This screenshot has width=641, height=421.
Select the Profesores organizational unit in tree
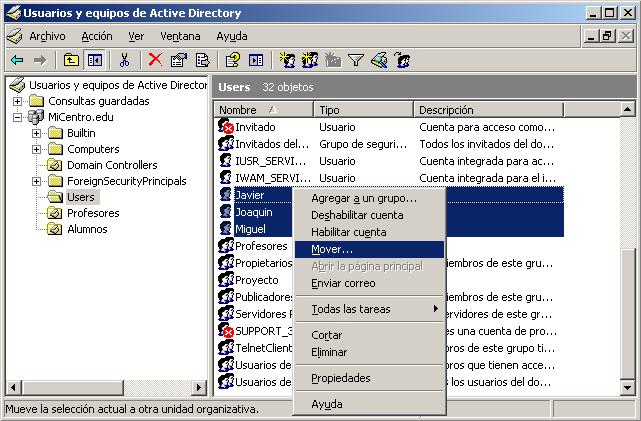[92, 213]
